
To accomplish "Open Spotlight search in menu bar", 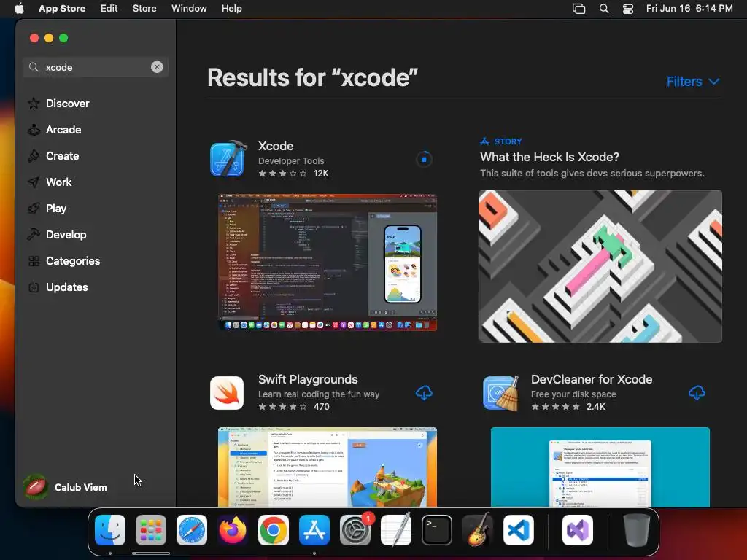I will click(603, 9).
